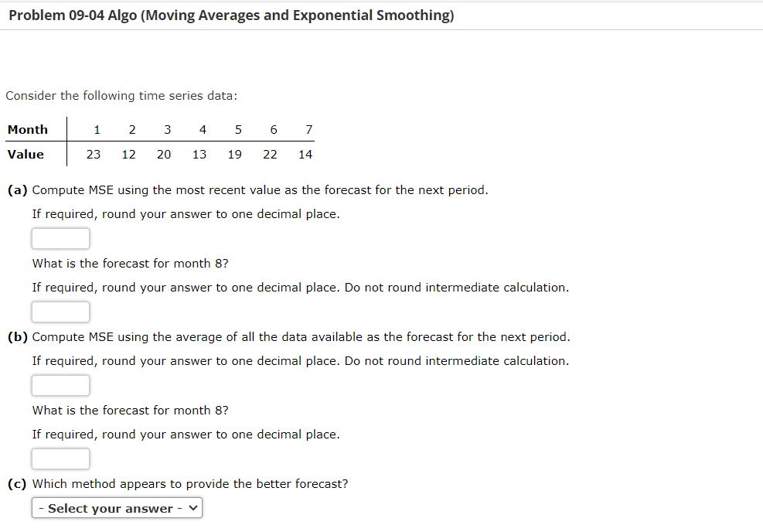Click the Problem 09-04 Algo title
The image size is (763, 532).
(x=227, y=15)
